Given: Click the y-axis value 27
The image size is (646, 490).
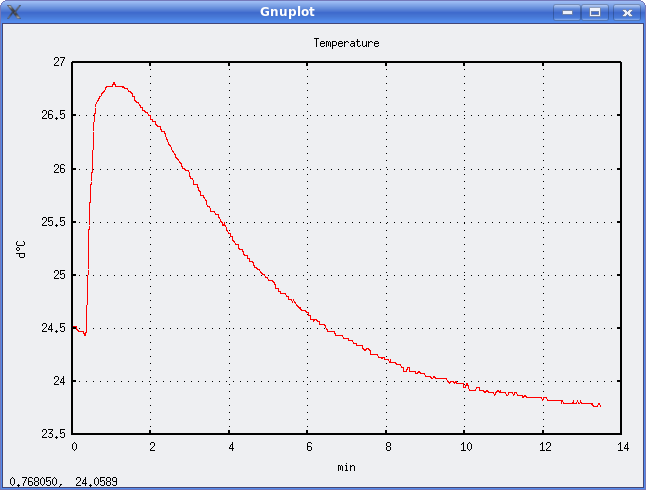Looking at the screenshot, I should 59,62.
